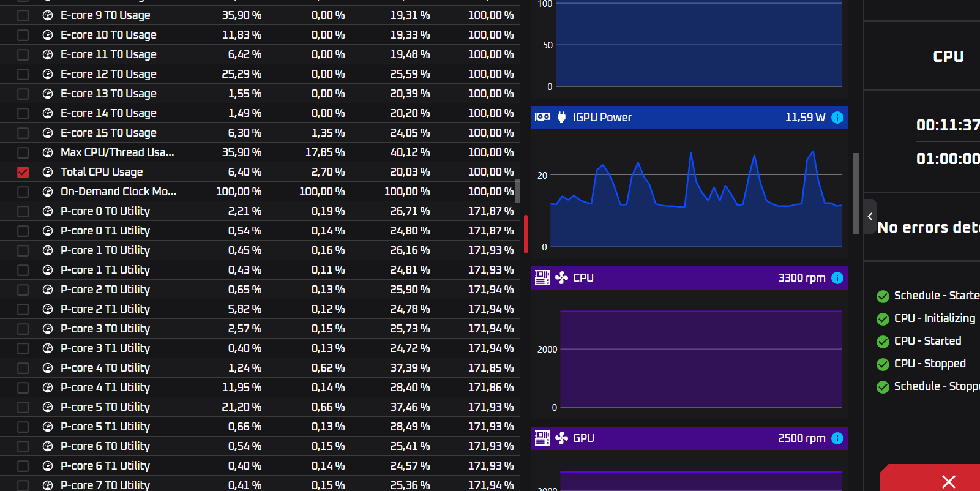
Task: Check the P-core 6 T1 Utility checkbox
Action: point(23,466)
